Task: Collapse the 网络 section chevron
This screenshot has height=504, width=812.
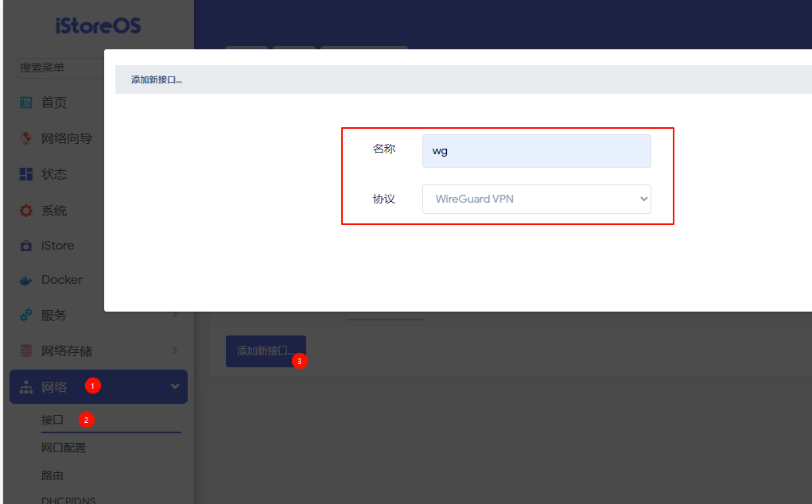Action: [175, 386]
